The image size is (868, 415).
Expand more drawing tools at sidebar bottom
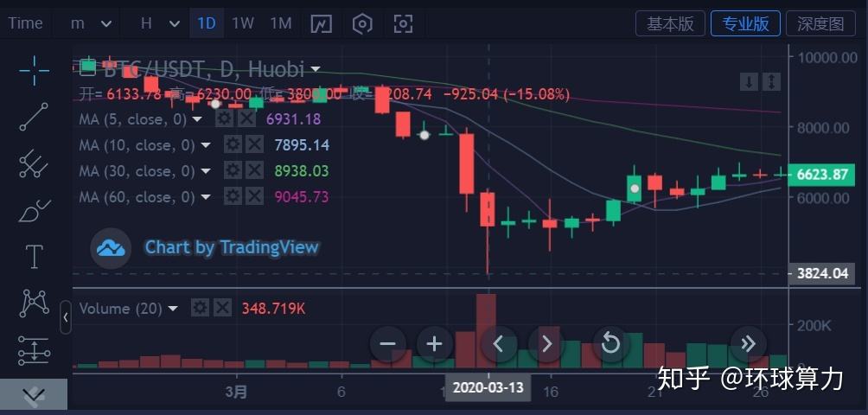(x=34, y=394)
